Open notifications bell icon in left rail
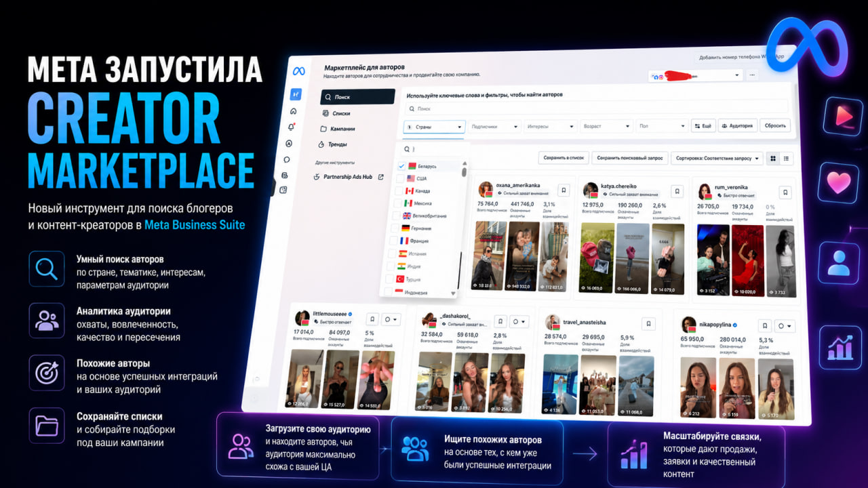868x488 pixels. (x=291, y=127)
